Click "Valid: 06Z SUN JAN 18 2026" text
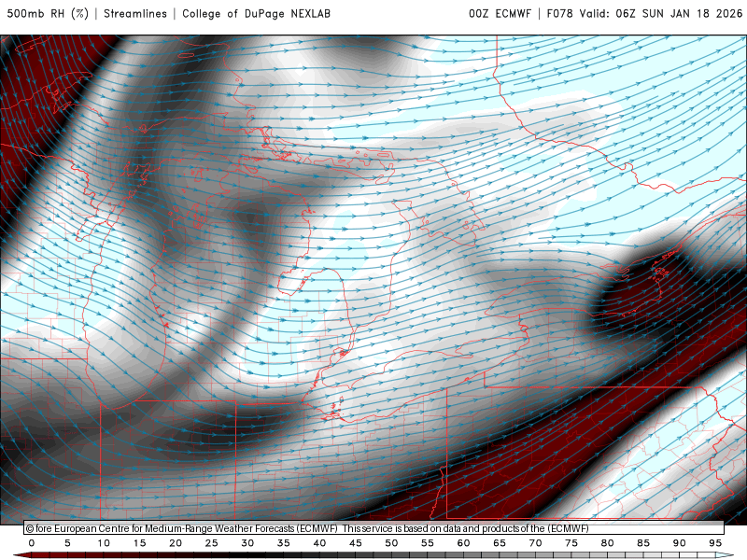This screenshot has height=560, width=747. [661, 13]
